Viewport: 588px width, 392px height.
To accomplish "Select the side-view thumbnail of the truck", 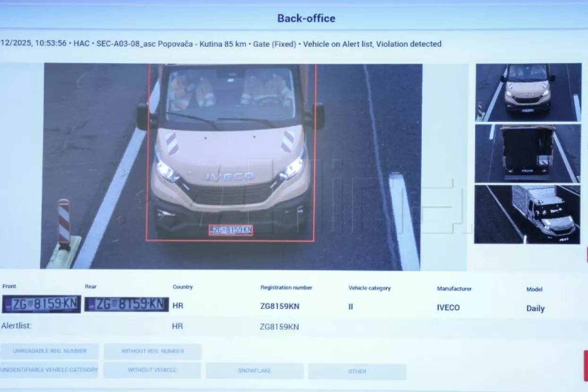I will point(527,214).
